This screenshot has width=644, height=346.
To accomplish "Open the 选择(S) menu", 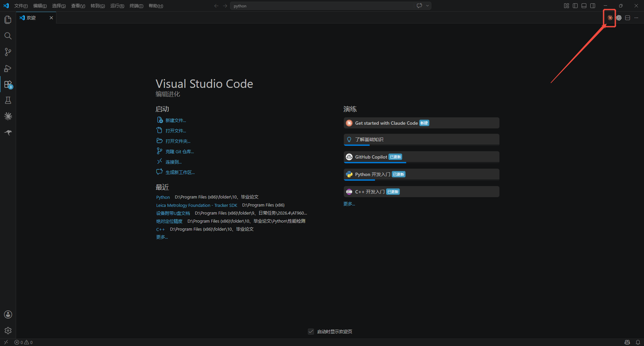I will tap(59, 6).
